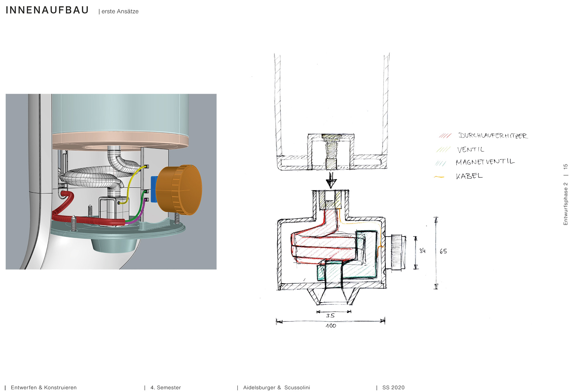Click the 65 height dimension label
Viewport: 570px width, 392px height.
tap(443, 251)
